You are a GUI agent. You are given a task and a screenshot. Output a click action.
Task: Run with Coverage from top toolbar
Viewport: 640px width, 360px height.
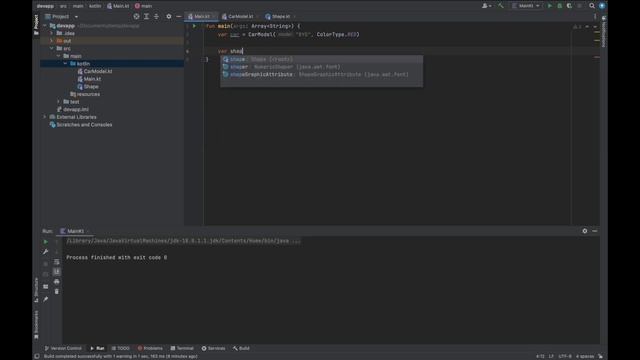tap(569, 6)
